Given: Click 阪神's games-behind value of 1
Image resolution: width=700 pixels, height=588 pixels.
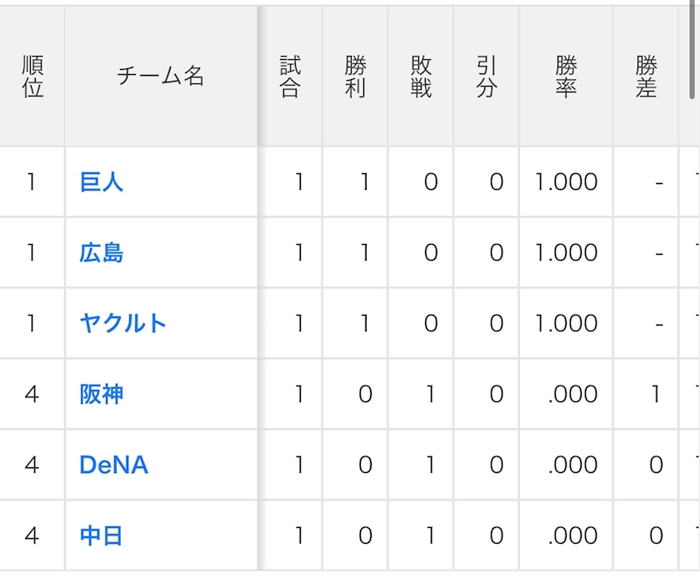Looking at the screenshot, I should click(x=656, y=394).
